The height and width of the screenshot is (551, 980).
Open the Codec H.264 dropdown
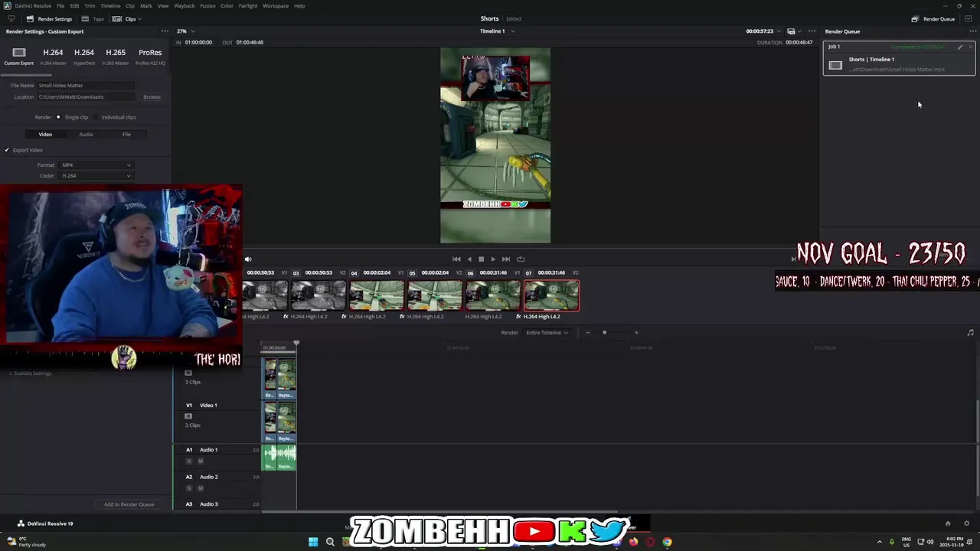pyautogui.click(x=96, y=176)
